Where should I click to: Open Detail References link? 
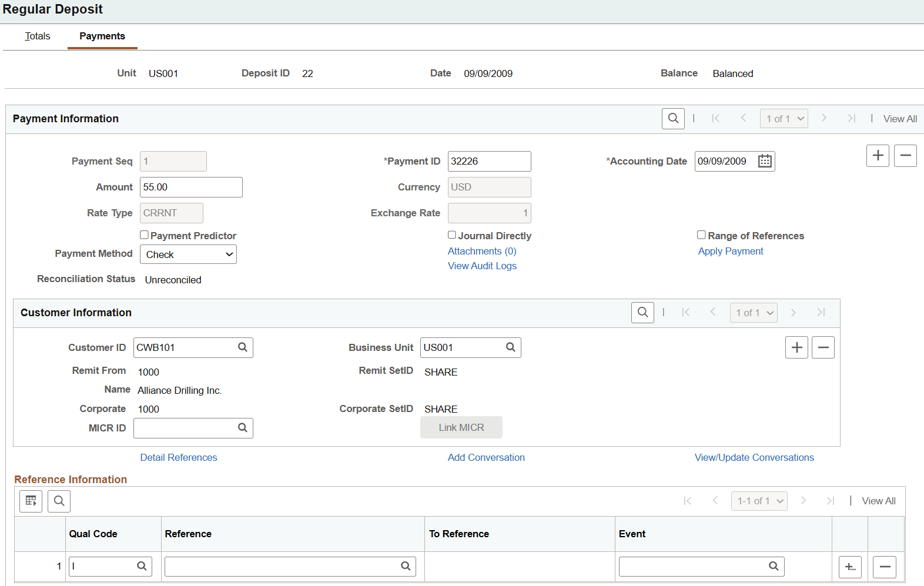(179, 457)
